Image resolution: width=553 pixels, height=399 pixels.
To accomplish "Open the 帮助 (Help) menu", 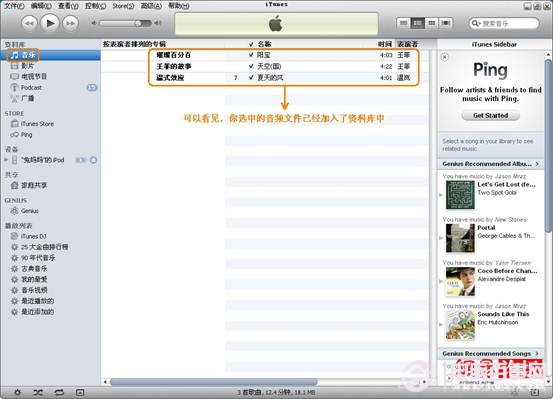I will pyautogui.click(x=178, y=6).
